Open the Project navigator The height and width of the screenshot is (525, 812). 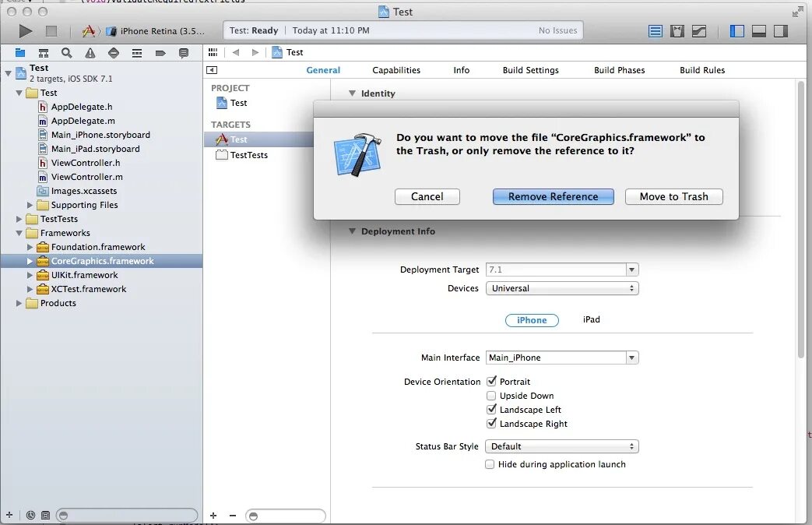pyautogui.click(x=20, y=52)
